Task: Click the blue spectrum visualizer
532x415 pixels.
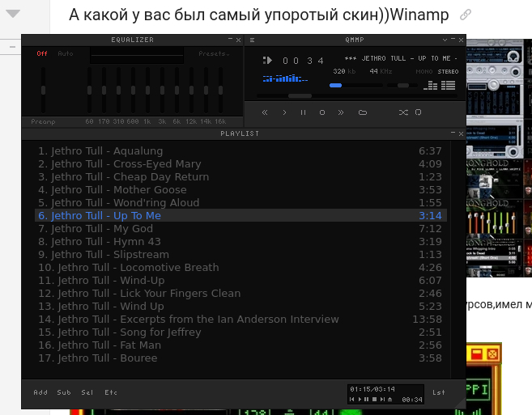Action: [x=285, y=78]
